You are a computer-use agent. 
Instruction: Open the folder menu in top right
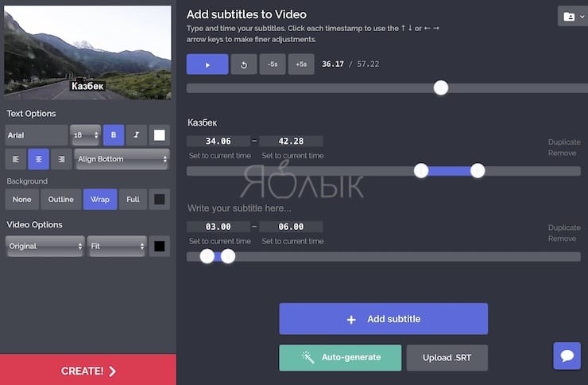(x=571, y=17)
